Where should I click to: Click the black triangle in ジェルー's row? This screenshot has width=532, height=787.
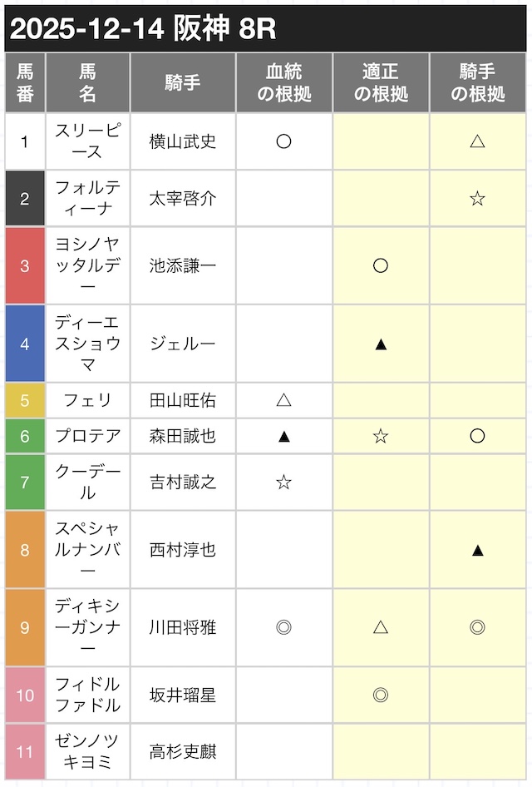pyautogui.click(x=380, y=343)
